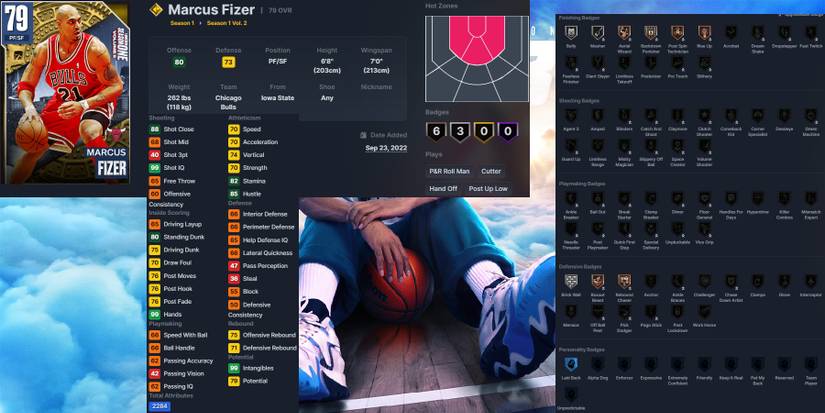The width and height of the screenshot is (825, 413).
Task: Click the gold gem icon beside player name
Action: [155, 10]
